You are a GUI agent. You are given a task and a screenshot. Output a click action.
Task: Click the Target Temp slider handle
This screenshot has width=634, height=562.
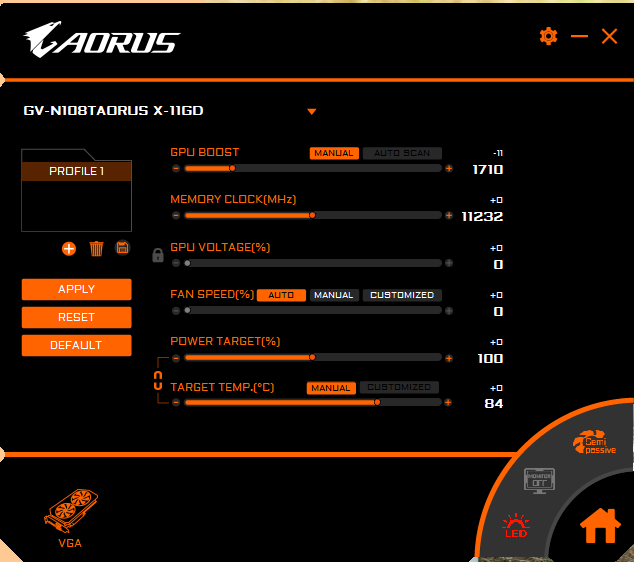click(x=377, y=402)
